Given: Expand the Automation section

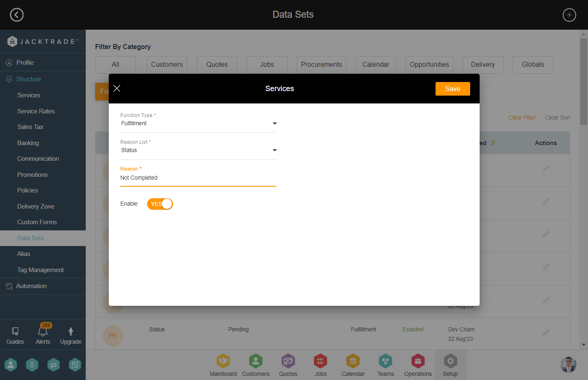Looking at the screenshot, I should tap(43, 286).
